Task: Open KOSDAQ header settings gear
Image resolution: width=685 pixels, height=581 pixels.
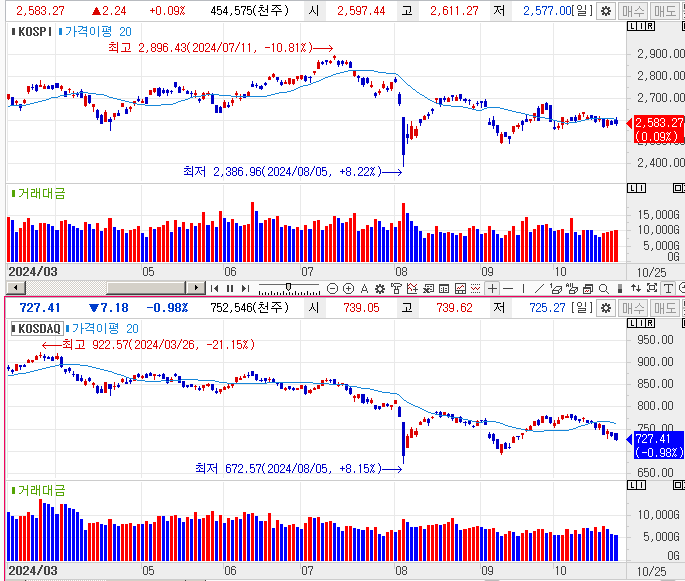Action: coord(605,308)
